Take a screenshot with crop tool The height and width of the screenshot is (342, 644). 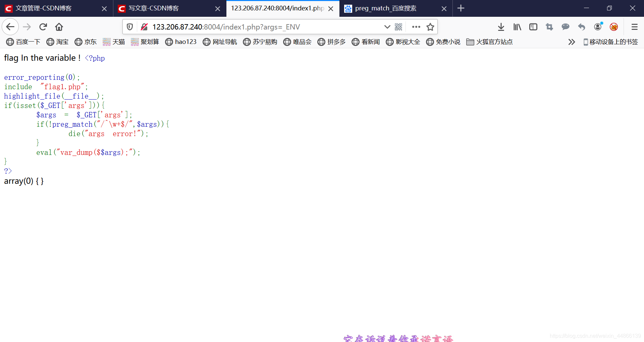tap(549, 27)
